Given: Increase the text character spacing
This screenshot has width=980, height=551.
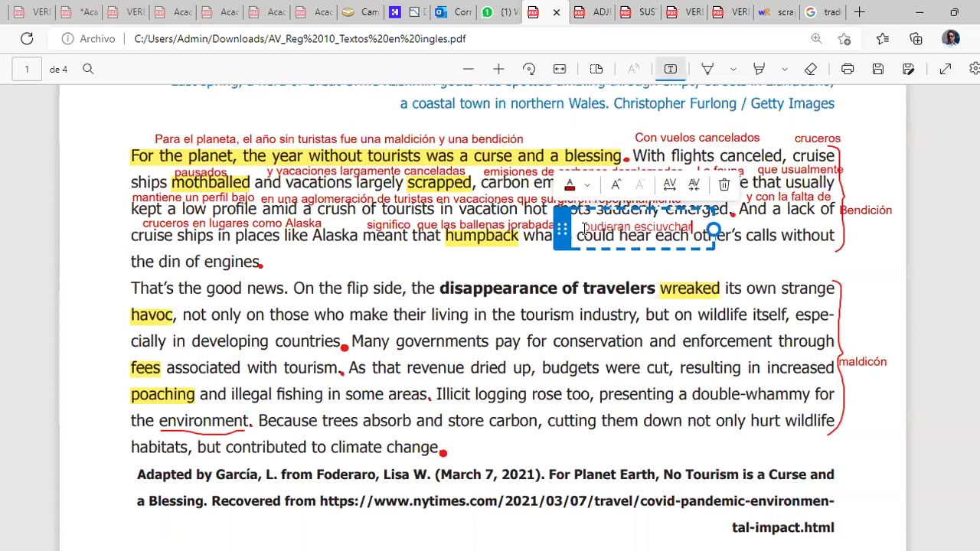Looking at the screenshot, I should 669,184.
